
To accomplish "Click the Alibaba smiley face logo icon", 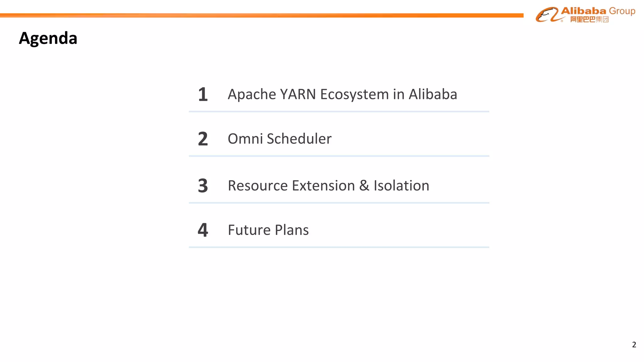I will tap(547, 15).
